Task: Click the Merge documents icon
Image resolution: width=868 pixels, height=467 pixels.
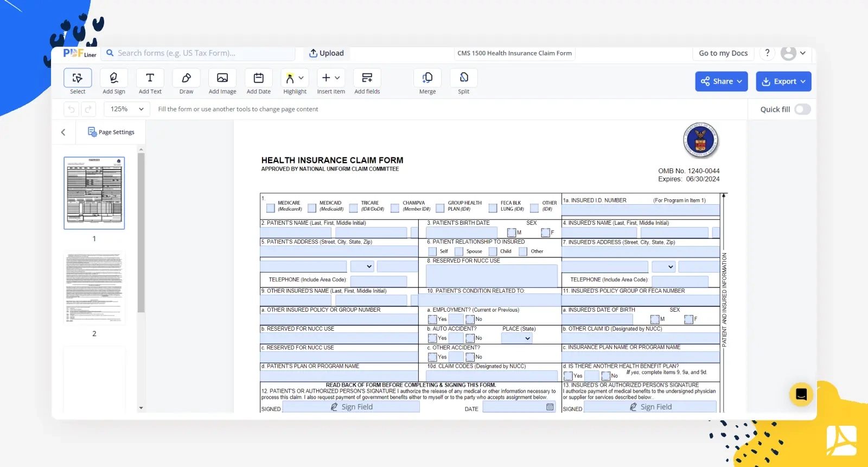Action: (427, 78)
